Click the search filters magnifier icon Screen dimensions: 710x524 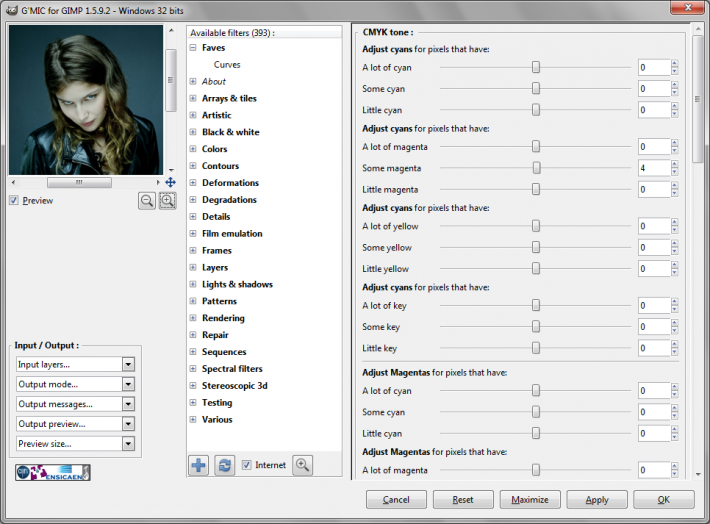pyautogui.click(x=302, y=465)
